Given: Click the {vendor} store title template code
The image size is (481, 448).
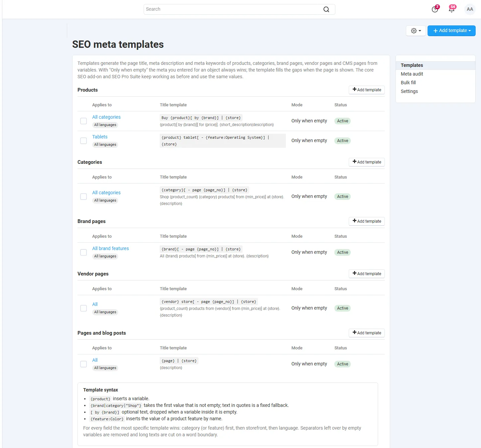Looking at the screenshot, I should [209, 302].
